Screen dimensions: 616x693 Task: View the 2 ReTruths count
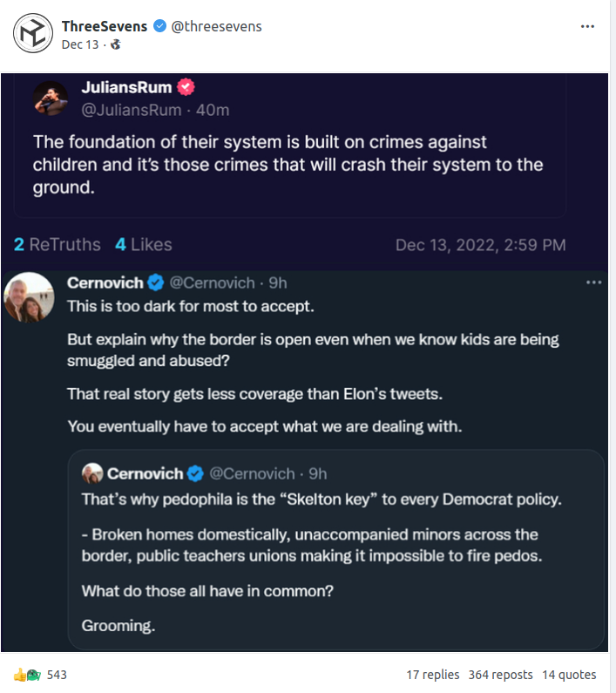58,245
